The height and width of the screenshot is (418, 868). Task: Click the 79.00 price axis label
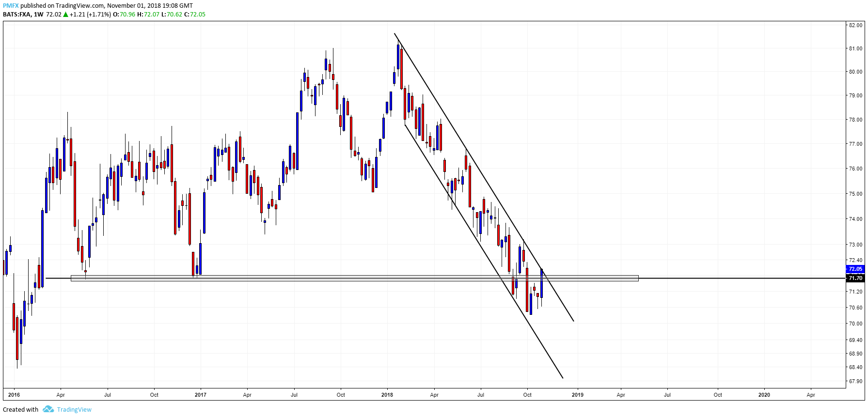(x=855, y=95)
